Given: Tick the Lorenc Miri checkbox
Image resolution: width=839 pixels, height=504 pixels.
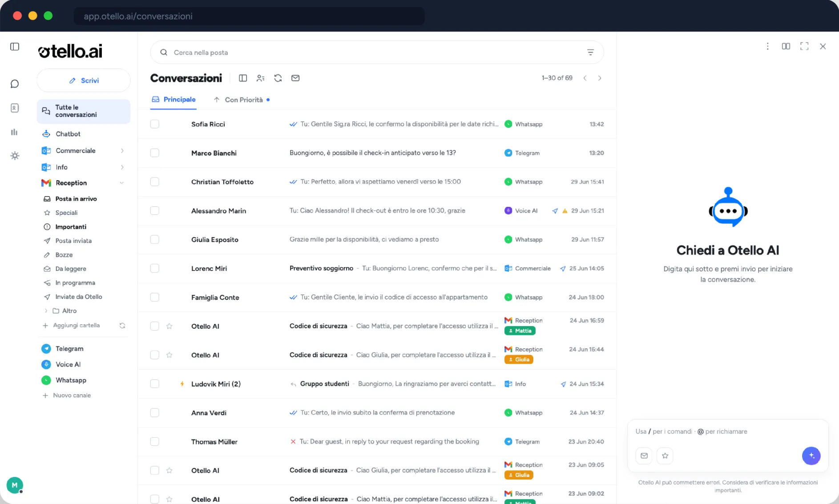Looking at the screenshot, I should point(155,269).
